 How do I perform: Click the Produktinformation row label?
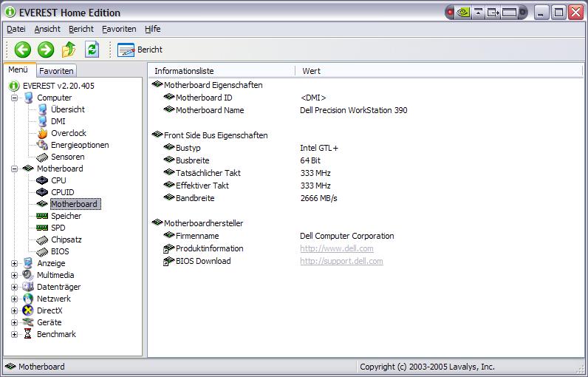(x=209, y=248)
